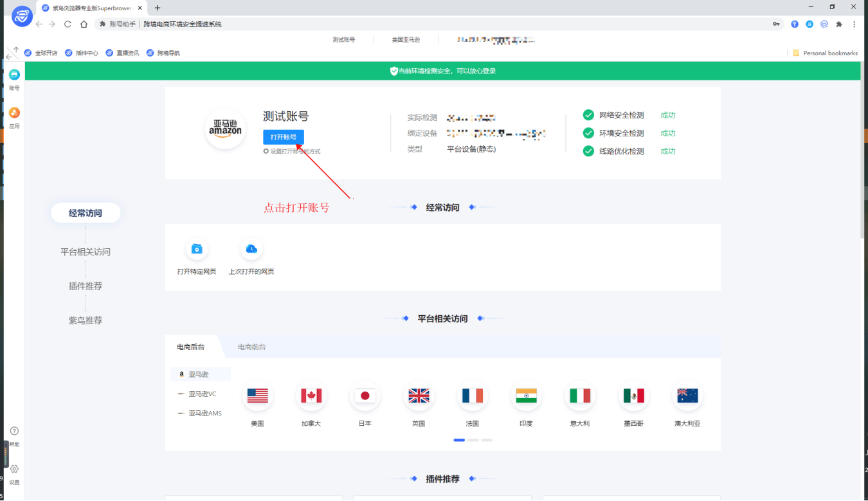The image size is (868, 501).
Task: Navigate to 紫鸟推荐 in the left navigation
Action: (84, 320)
